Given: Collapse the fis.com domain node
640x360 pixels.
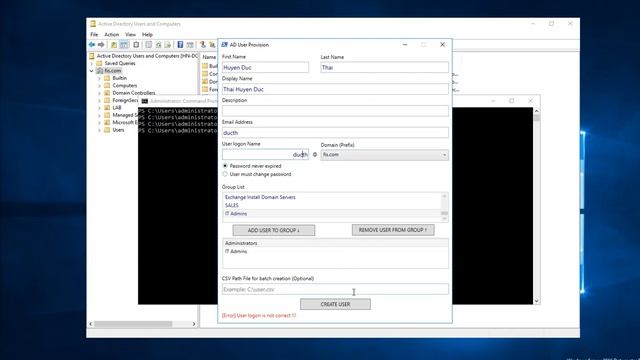Looking at the screenshot, I should pos(92,71).
